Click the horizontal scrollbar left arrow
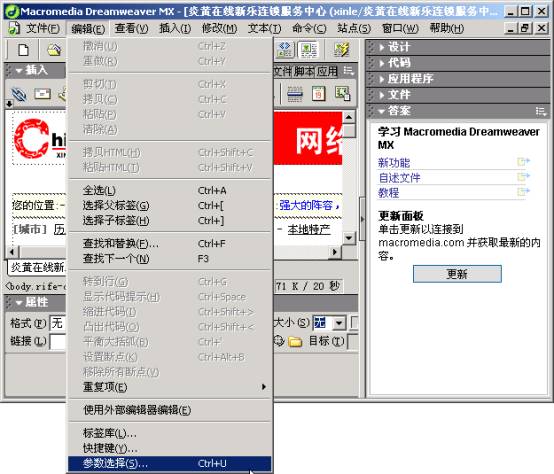Viewport: 554px width, 474px height. click(x=12, y=252)
